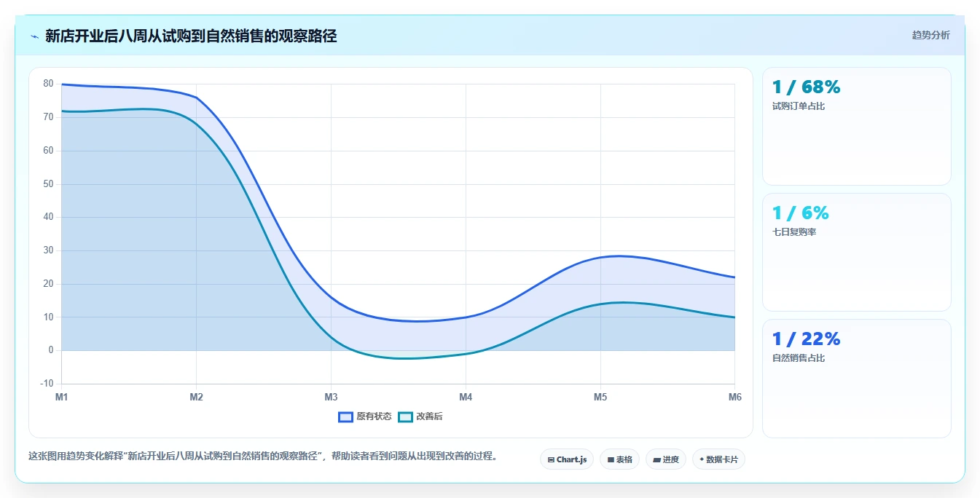Viewport: 980px width, 498px height.
Task: Click the 原有状态 legend text
Action: coord(374,416)
